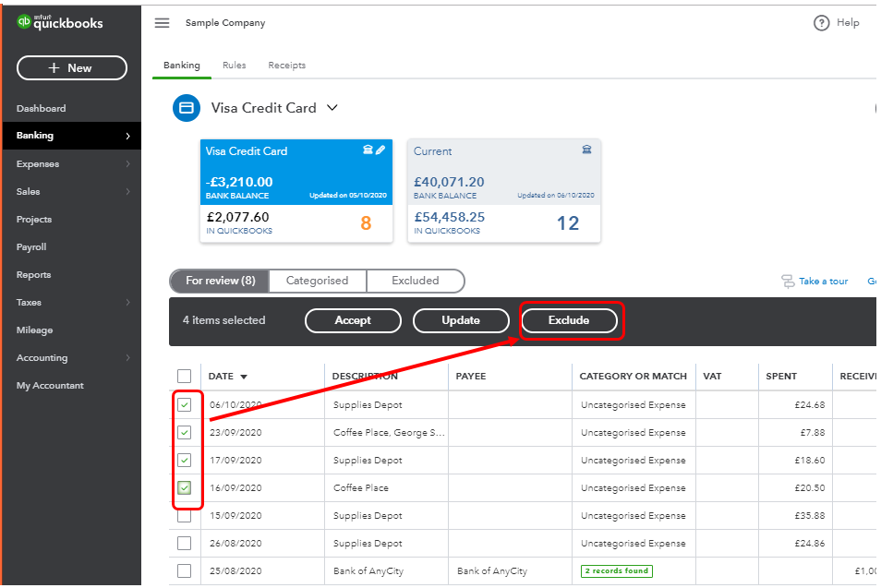881x588 pixels.
Task: Click the Take a tour signpost icon
Action: [788, 281]
